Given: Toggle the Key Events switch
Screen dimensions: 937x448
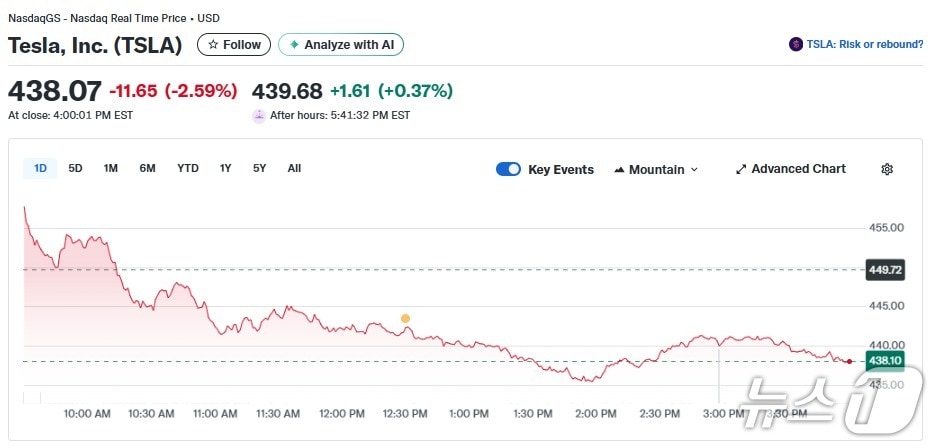Looking at the screenshot, I should (508, 169).
